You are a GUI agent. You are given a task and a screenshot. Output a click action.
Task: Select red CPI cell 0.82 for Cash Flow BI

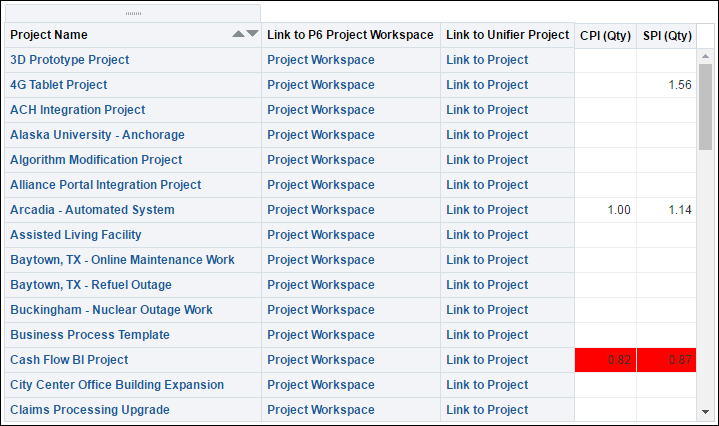coord(605,360)
